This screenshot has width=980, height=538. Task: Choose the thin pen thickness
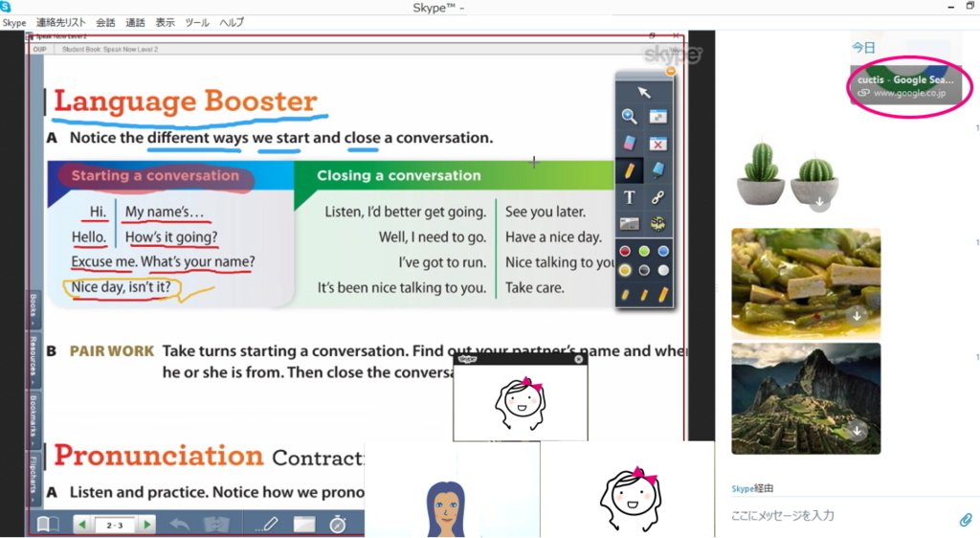point(625,294)
